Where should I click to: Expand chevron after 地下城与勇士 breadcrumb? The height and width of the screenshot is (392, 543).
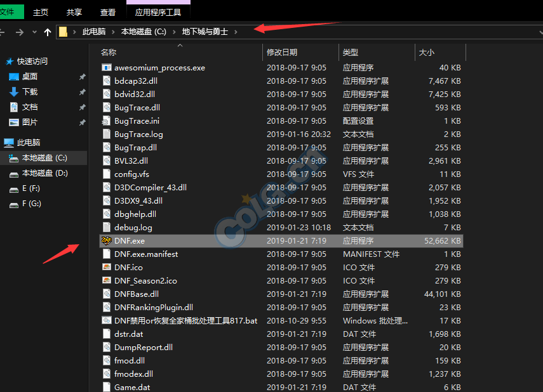pos(236,32)
